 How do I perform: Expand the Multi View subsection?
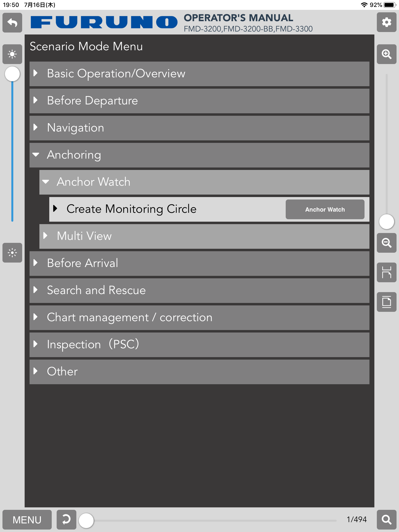pos(204,236)
